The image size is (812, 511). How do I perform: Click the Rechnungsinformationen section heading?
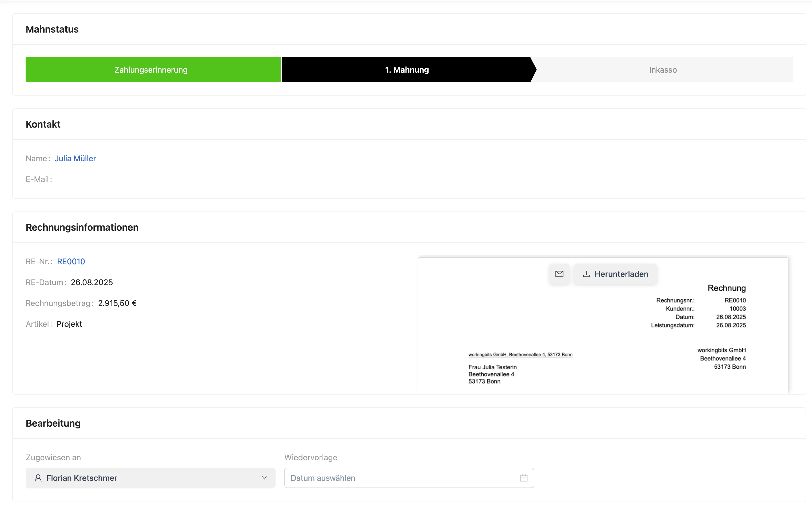point(82,227)
